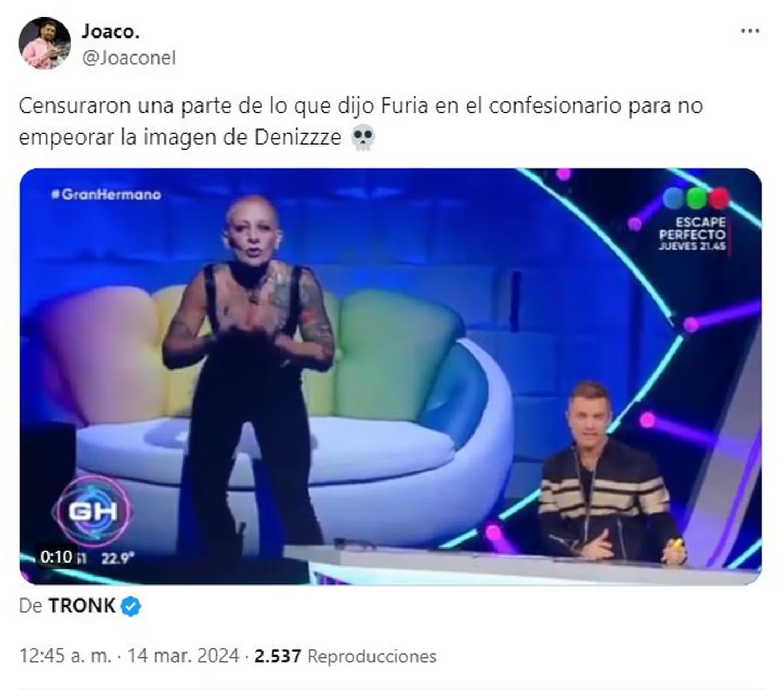The height and width of the screenshot is (690, 784).
Task: Click the blue verified badge next to TRONK
Action: 131,606
